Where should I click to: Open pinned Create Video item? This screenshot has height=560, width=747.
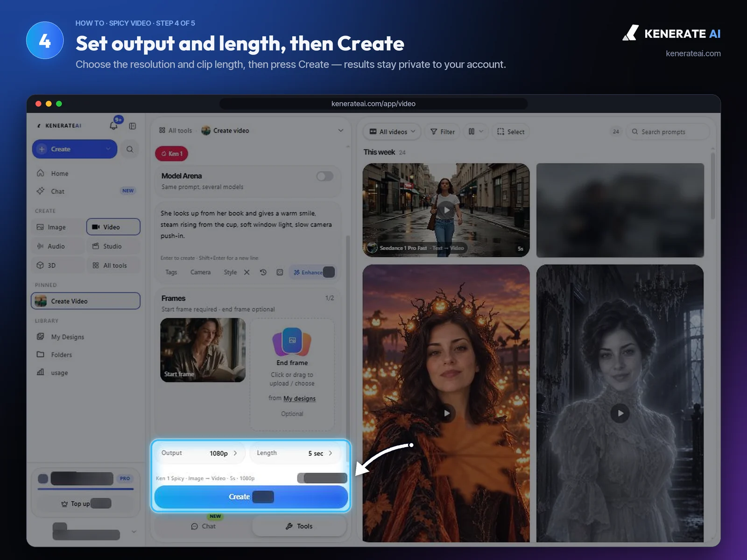click(x=86, y=301)
